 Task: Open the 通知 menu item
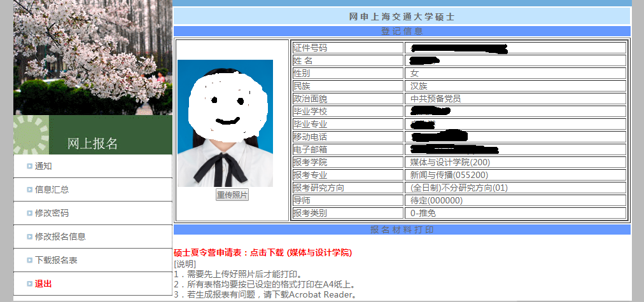[x=43, y=166]
